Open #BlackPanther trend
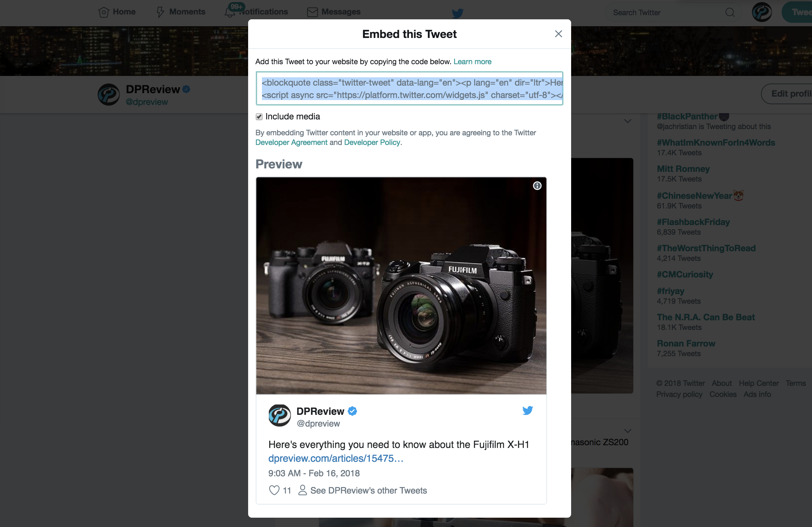 click(687, 116)
